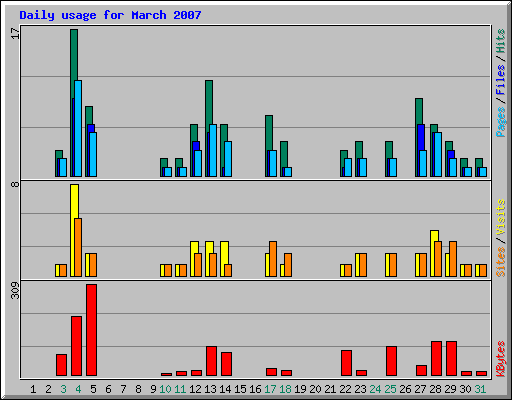This screenshot has width=512, height=400.
Task: Click the orange 'Sites' legend label
Action: coord(500,262)
